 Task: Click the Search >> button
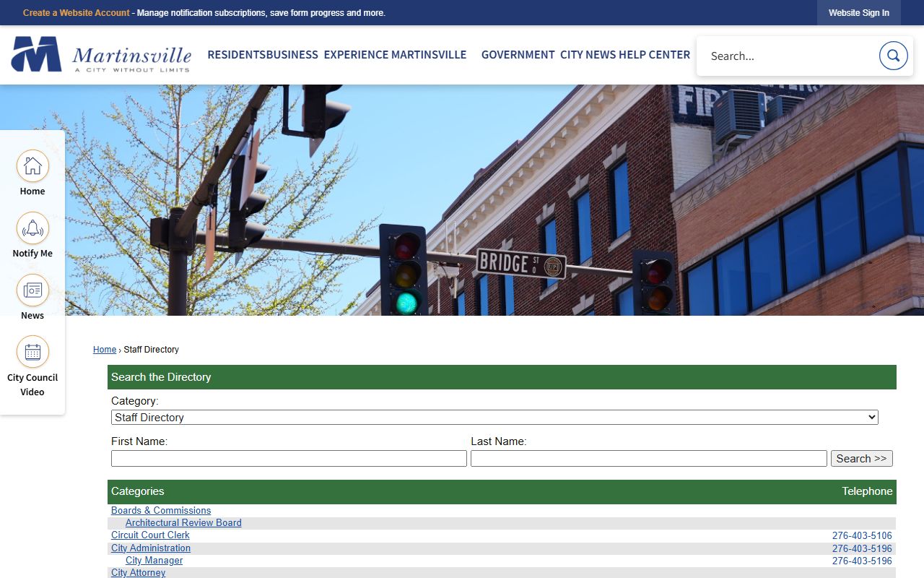click(x=861, y=458)
